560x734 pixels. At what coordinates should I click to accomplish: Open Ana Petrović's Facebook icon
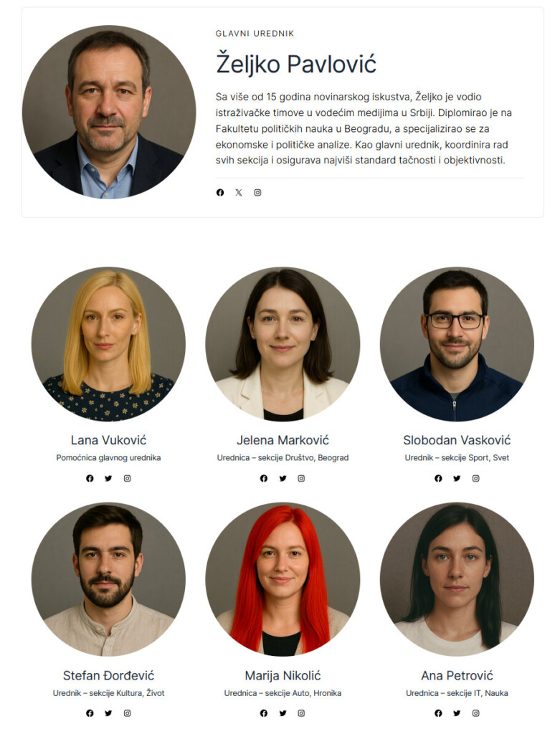click(x=438, y=713)
